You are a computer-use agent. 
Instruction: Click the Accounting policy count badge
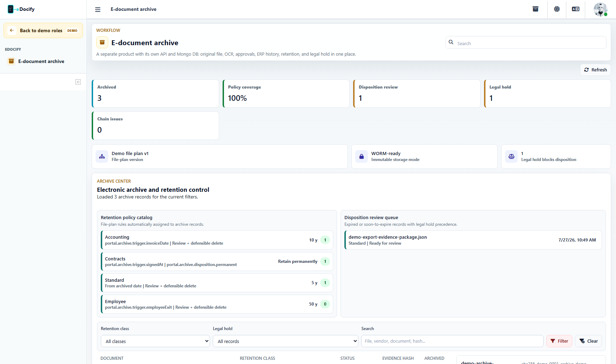coord(325,240)
